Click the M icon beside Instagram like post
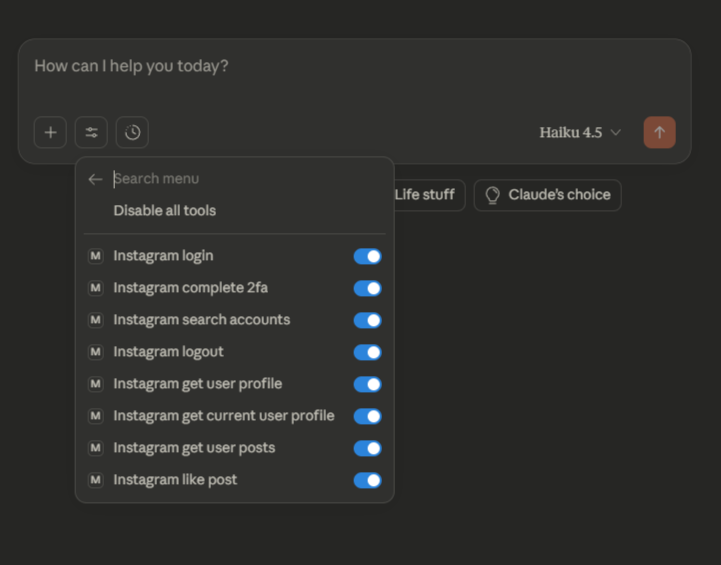The height and width of the screenshot is (565, 721). pos(96,480)
